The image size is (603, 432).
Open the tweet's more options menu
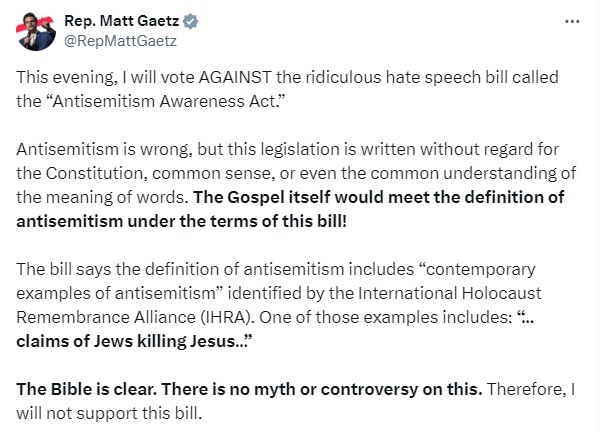(x=571, y=21)
